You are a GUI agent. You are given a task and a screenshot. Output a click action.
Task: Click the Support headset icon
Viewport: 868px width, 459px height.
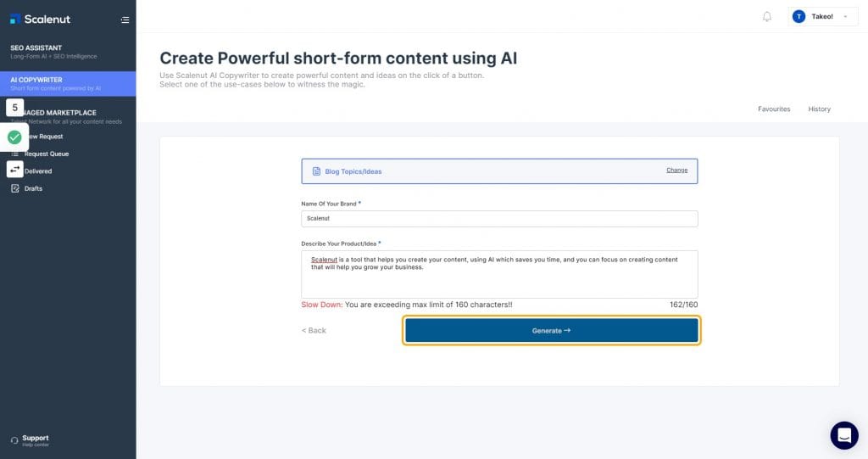[14, 440]
